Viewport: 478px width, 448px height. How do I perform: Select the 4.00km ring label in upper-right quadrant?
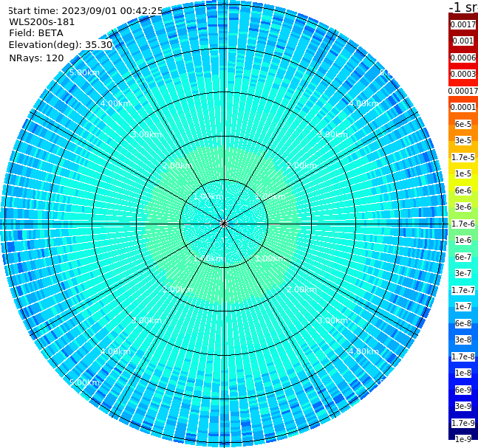[363, 103]
